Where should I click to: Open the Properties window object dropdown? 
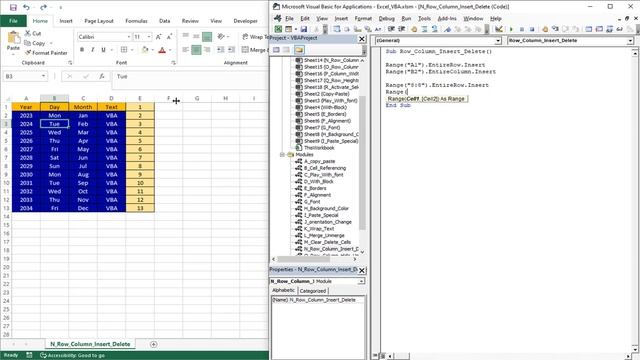pyautogui.click(x=361, y=281)
